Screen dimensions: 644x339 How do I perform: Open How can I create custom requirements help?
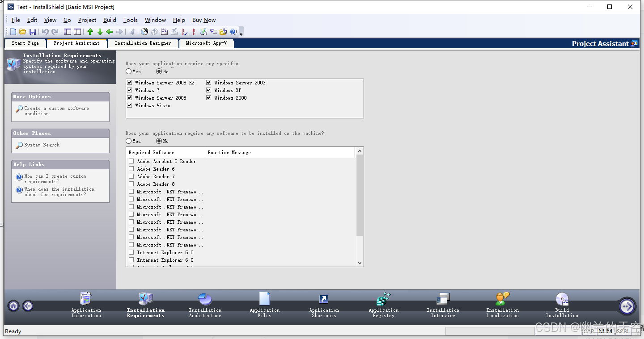(55, 179)
